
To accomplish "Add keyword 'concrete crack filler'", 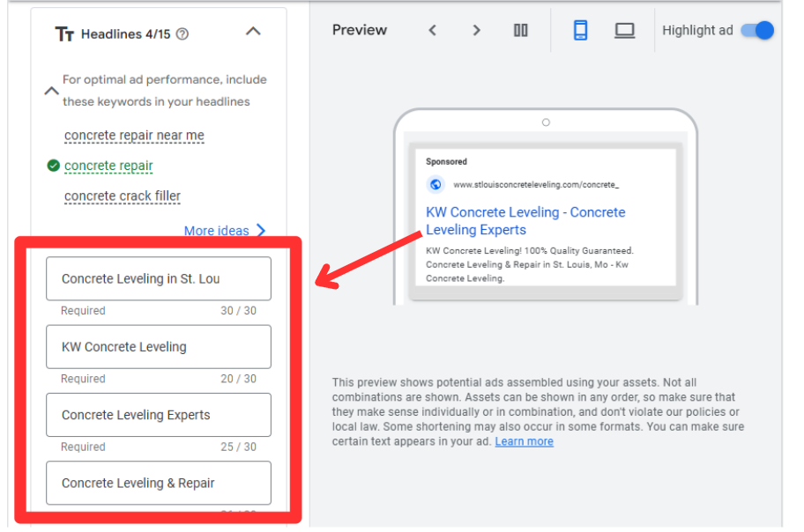I will pos(123,196).
